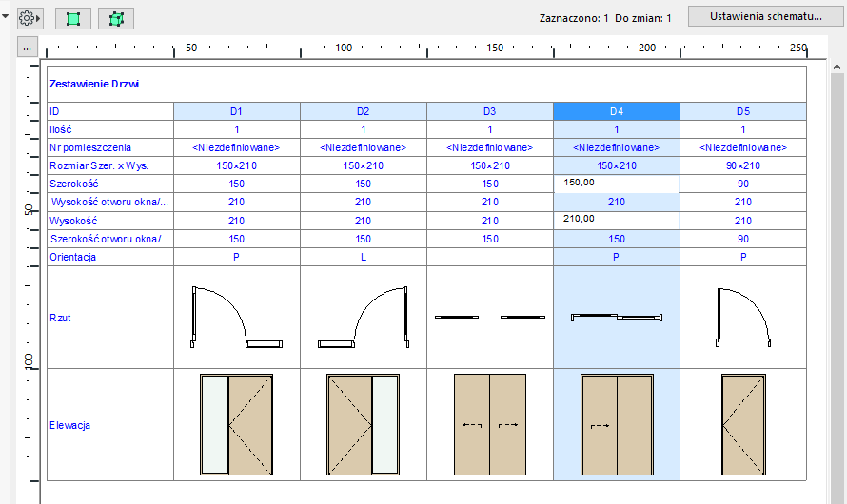847x504 pixels.
Task: Select the D2 column header
Action: (363, 111)
